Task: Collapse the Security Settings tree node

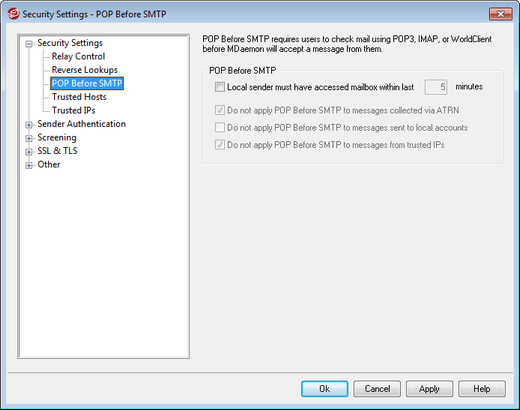Action: click(29, 44)
